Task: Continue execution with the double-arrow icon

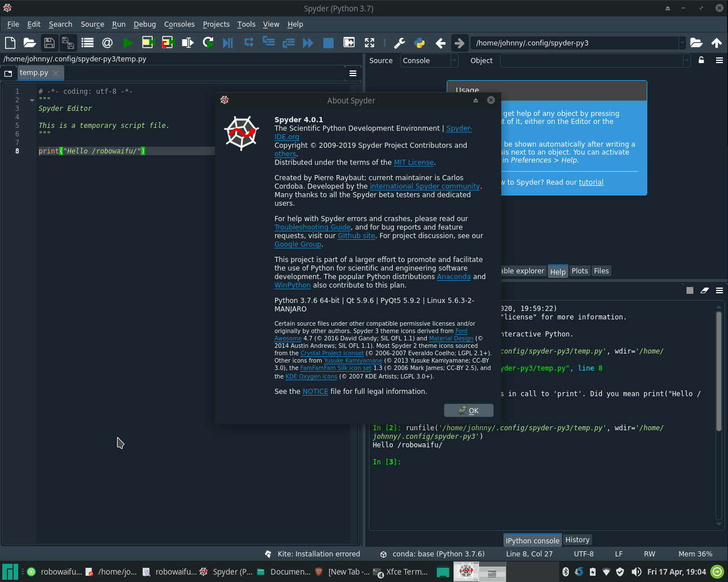Action: (x=308, y=43)
